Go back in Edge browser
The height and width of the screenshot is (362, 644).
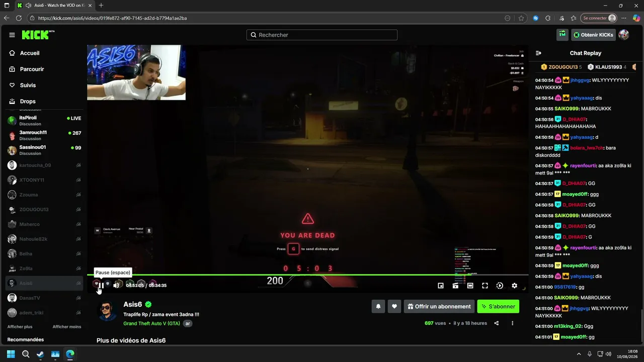[x=7, y=18]
